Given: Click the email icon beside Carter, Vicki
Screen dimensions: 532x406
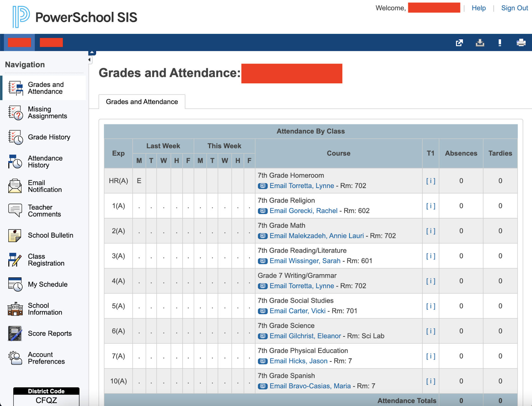Looking at the screenshot, I should [x=263, y=311].
